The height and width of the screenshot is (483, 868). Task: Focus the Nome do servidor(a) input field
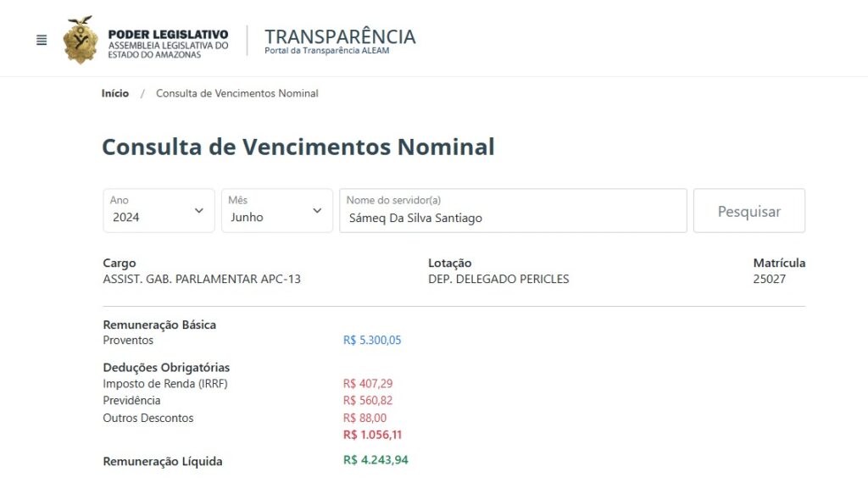pyautogui.click(x=513, y=211)
